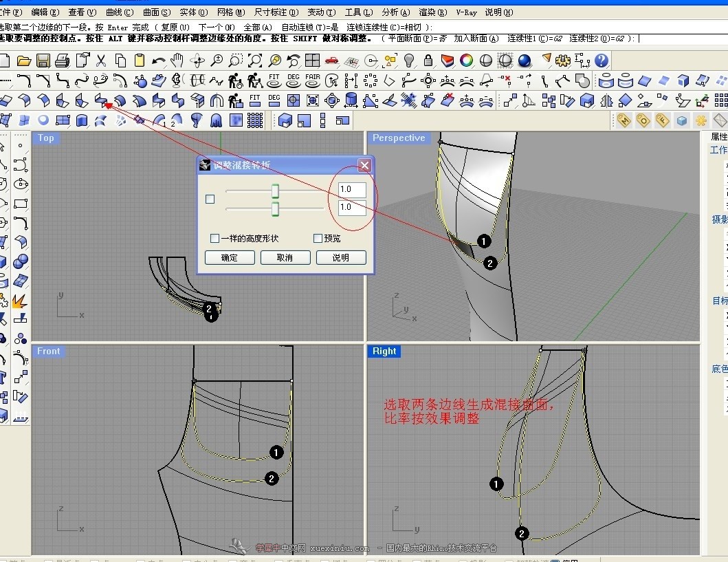This screenshot has width=728, height=562.
Task: Click the 自动连锁(T)=是 command option
Action: 310,28
